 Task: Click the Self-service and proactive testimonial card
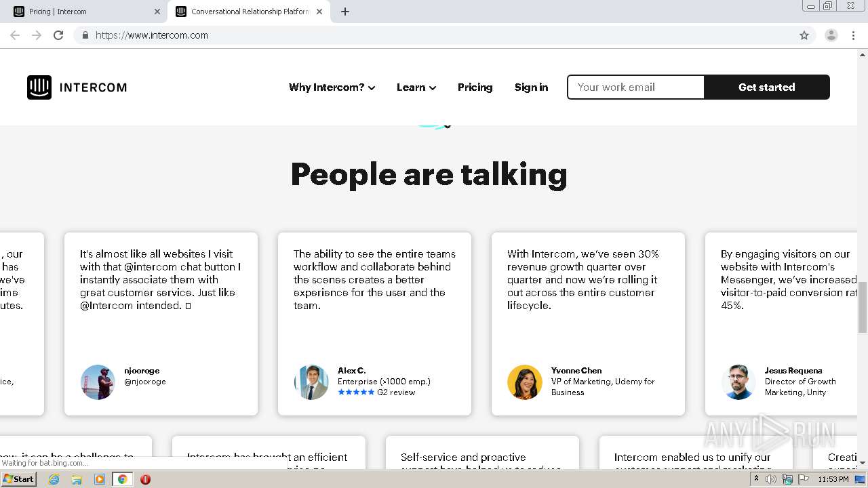[482, 452]
